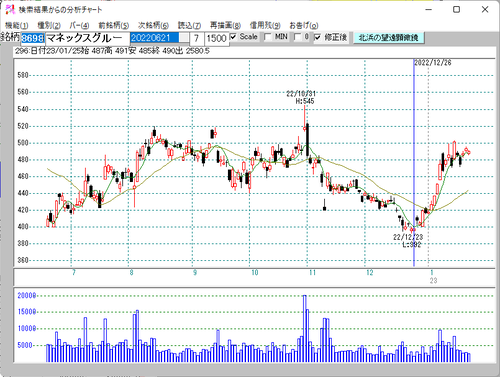Image resolution: width=500 pixels, height=377 pixels.
Task: Click month label 12 on time axis
Action: 370,273
